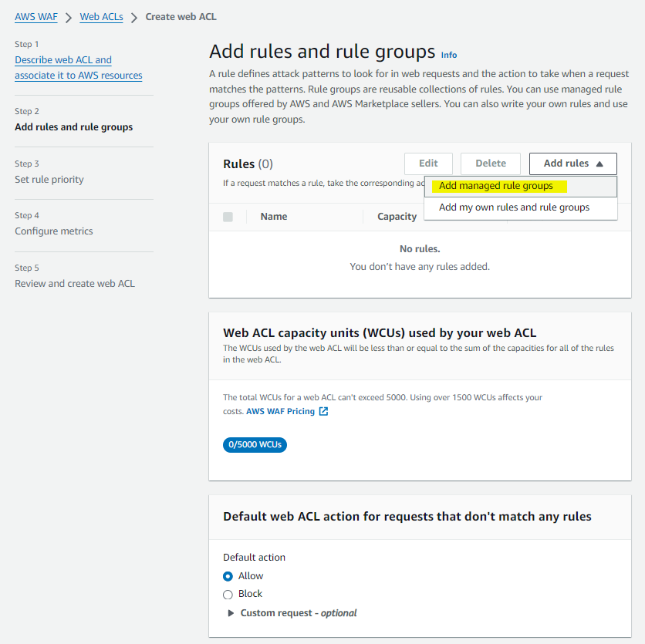Viewport: 645px width, 644px height.
Task: Sort by Capacity column header
Action: click(397, 217)
